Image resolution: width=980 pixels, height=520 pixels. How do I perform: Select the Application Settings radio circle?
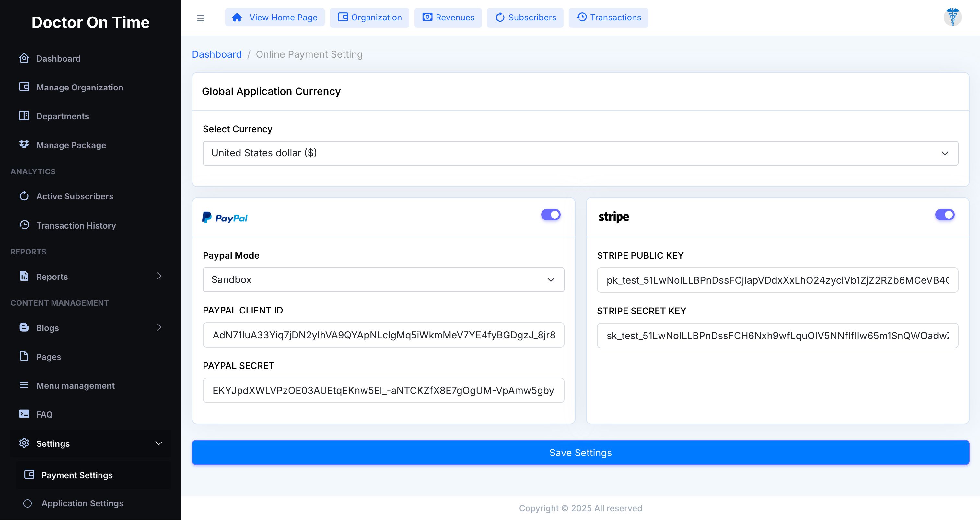coord(28,503)
